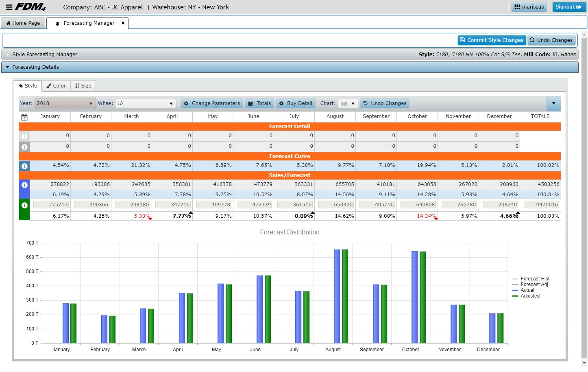Toggle the Actual series in the chart legend
The image size is (588, 372).
527,290
